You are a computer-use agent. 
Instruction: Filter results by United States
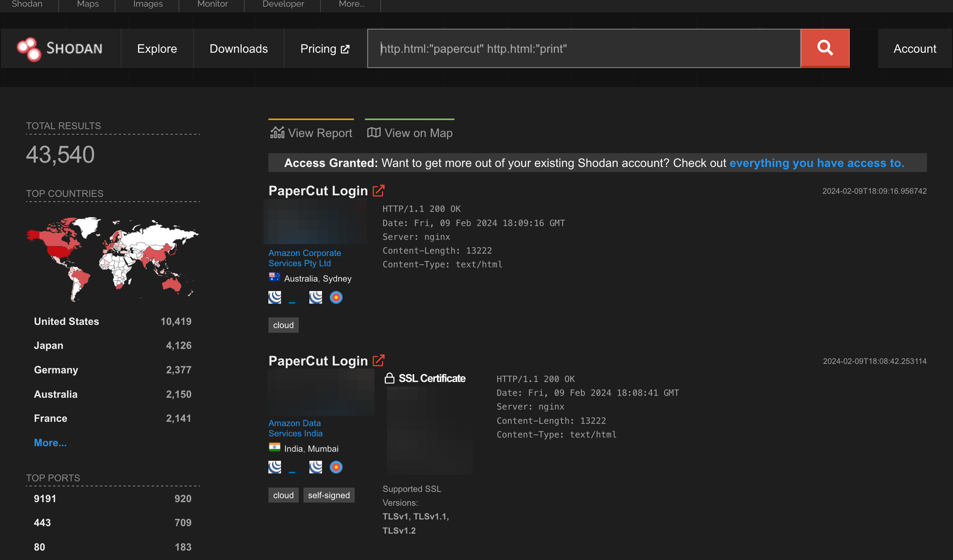click(x=66, y=321)
